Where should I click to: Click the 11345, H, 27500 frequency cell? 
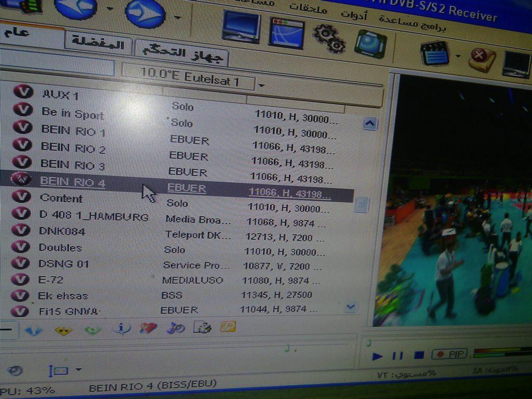click(x=276, y=295)
